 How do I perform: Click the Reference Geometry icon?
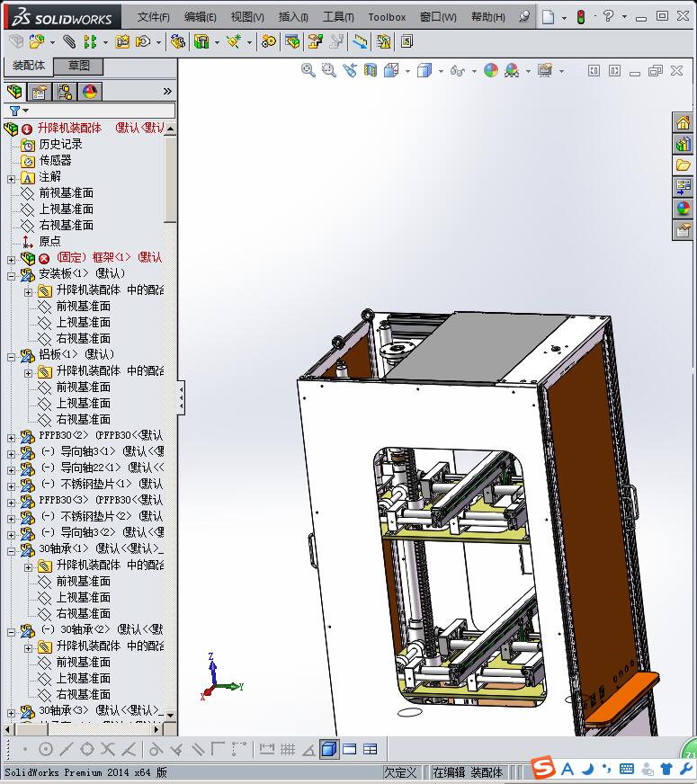pyautogui.click(x=234, y=41)
